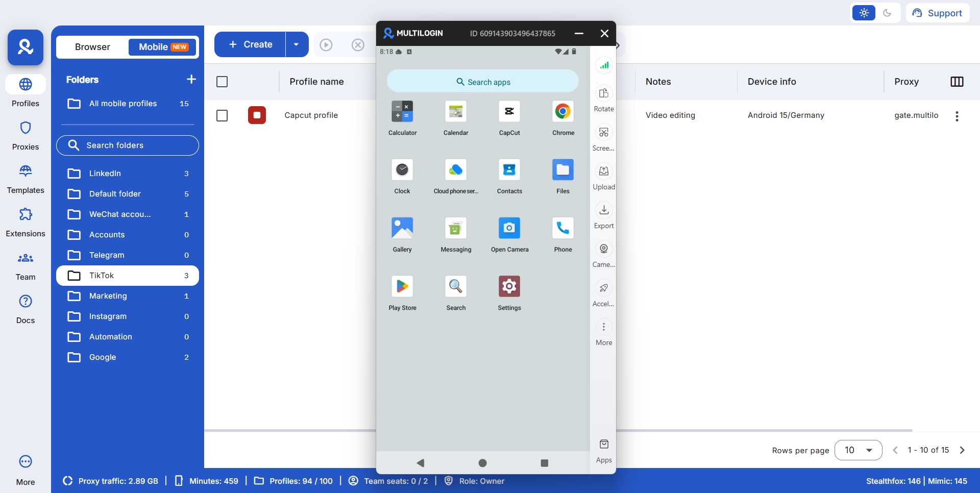
Task: Click the Create profile button
Action: point(250,45)
